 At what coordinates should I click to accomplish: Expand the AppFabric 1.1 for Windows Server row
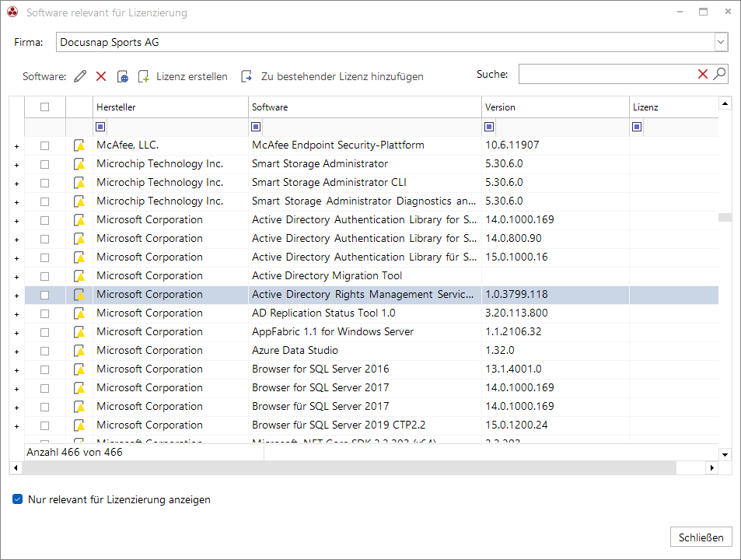click(16, 333)
